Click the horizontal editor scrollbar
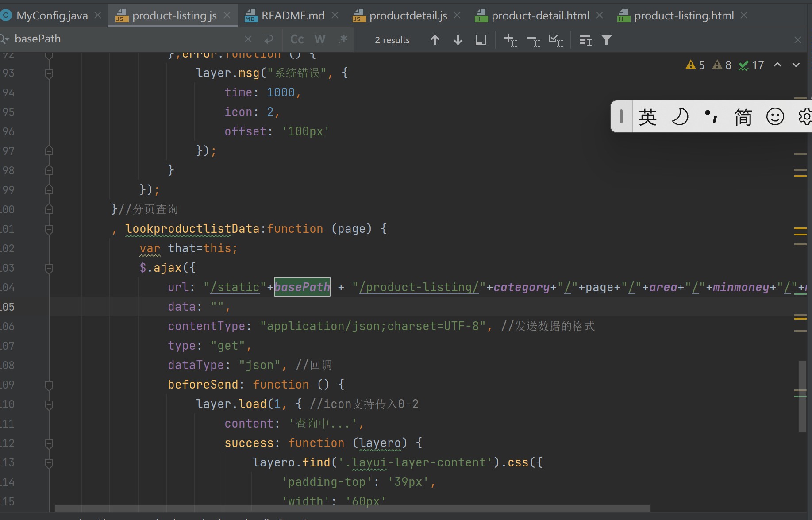Viewport: 812px width, 520px height. pyautogui.click(x=352, y=508)
